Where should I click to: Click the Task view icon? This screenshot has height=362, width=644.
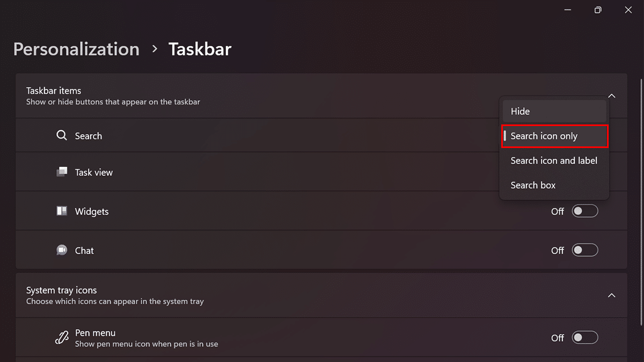coord(62,172)
